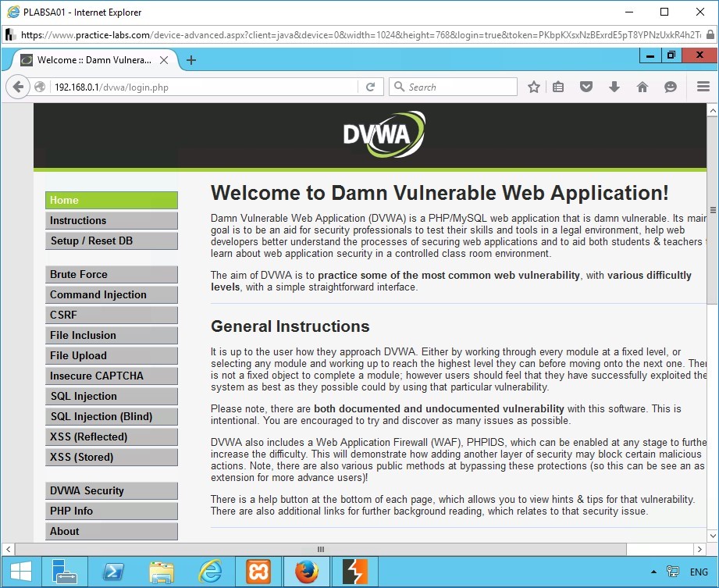Image resolution: width=719 pixels, height=588 pixels.
Task: Open the Brute Force module
Action: click(x=111, y=274)
